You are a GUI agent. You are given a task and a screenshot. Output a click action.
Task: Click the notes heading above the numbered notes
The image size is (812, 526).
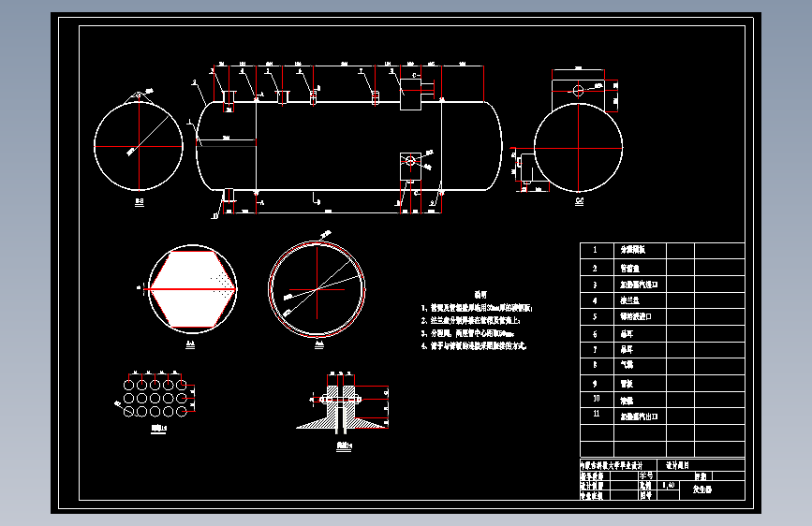click(x=480, y=295)
